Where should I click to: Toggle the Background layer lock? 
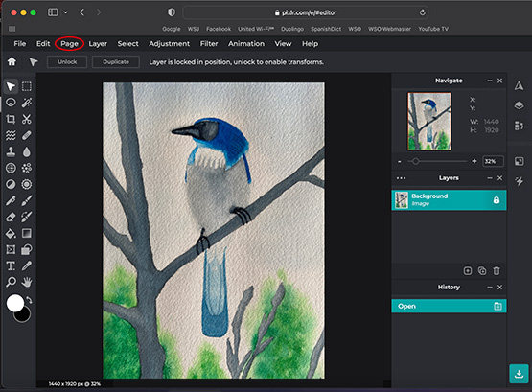click(496, 200)
